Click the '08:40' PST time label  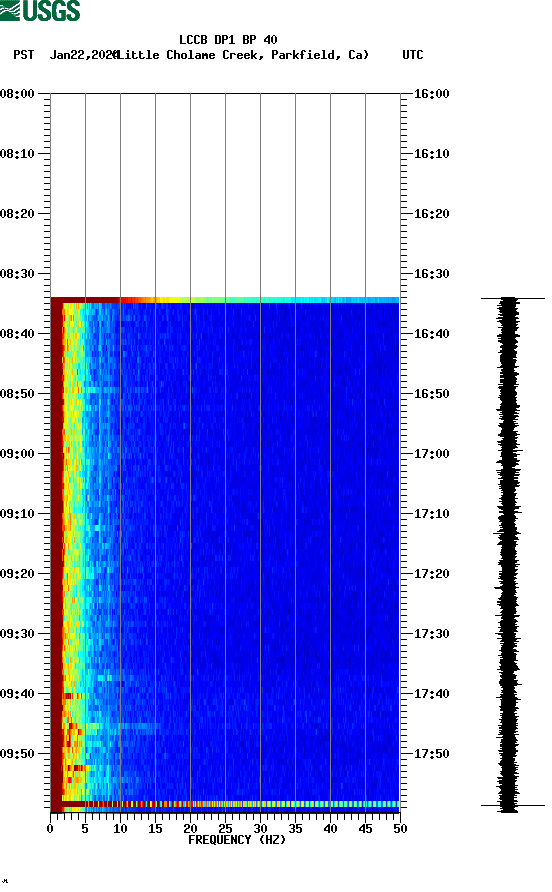coord(17,334)
